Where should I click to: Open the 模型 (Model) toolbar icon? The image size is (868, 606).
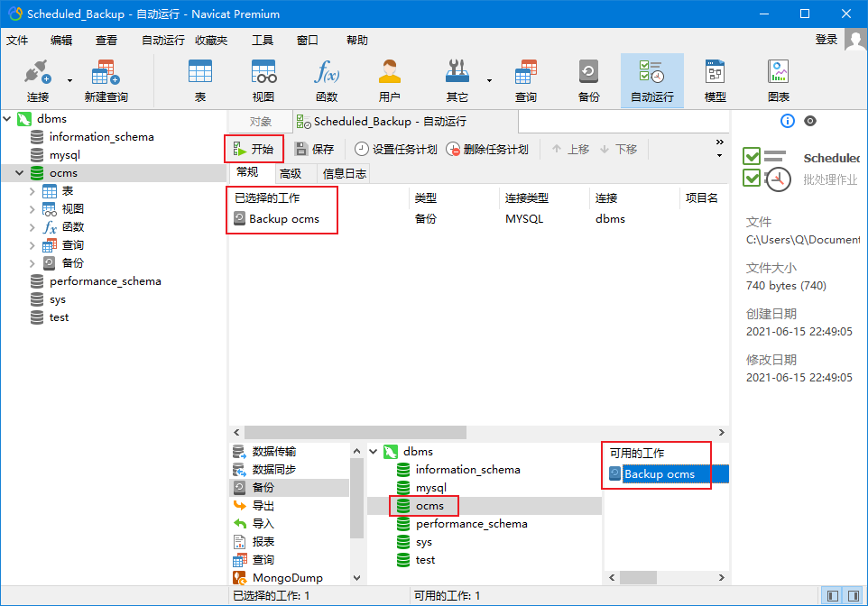click(x=715, y=79)
